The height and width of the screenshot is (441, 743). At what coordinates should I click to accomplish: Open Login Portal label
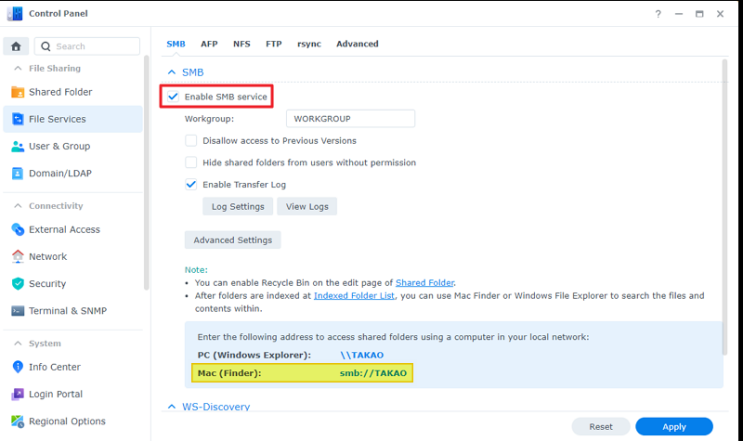pos(55,394)
